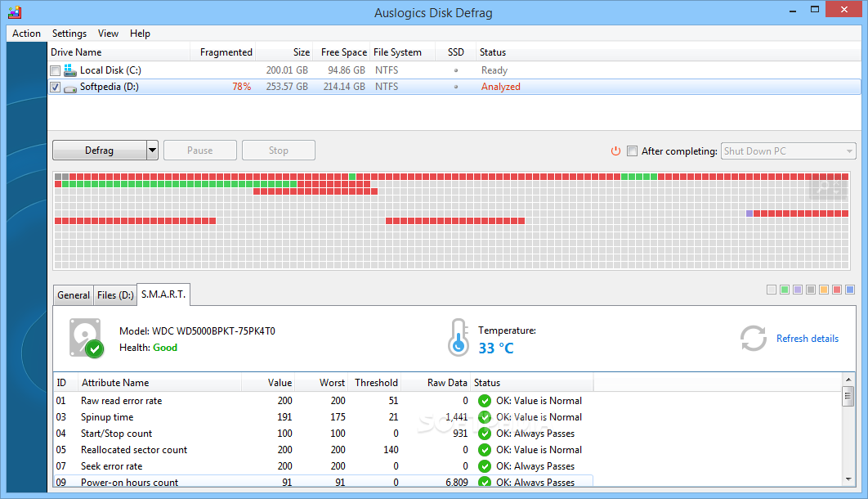Select the Raw read error rate row
Viewport: 868px width, 499px height.
[324, 401]
